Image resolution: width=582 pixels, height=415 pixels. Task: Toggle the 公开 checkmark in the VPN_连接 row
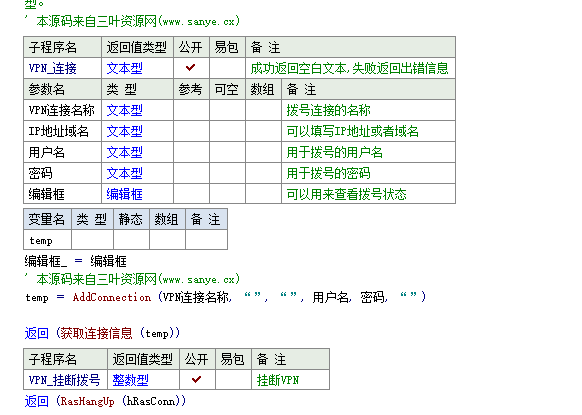(x=191, y=68)
